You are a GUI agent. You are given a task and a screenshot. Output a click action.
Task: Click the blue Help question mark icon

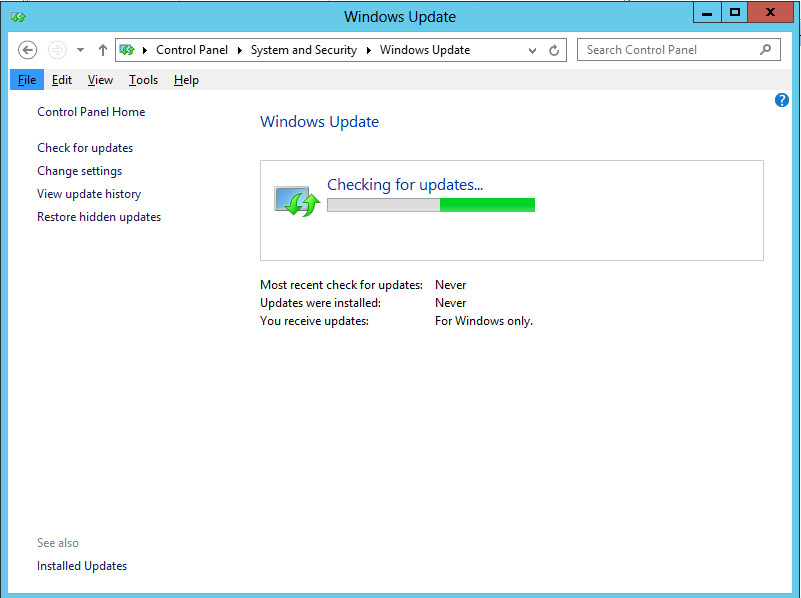coord(782,100)
